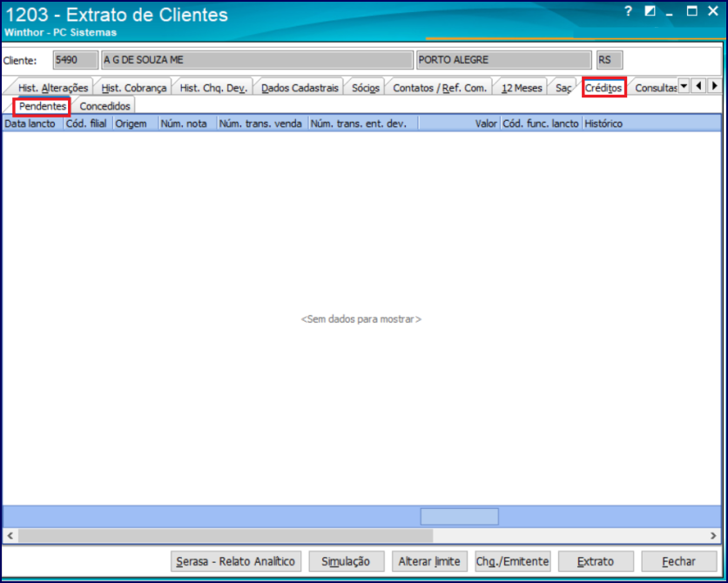Close the window with the X icon
Image resolution: width=728 pixels, height=583 pixels.
(x=712, y=11)
